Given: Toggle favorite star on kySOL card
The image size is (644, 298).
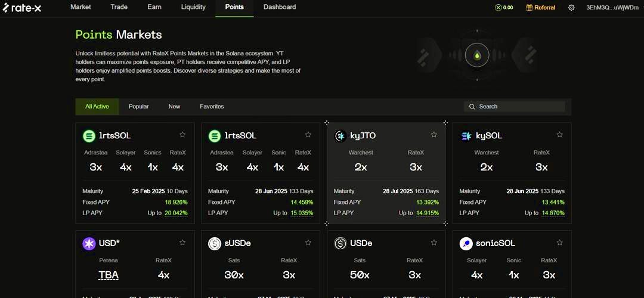Looking at the screenshot, I should 559,135.
